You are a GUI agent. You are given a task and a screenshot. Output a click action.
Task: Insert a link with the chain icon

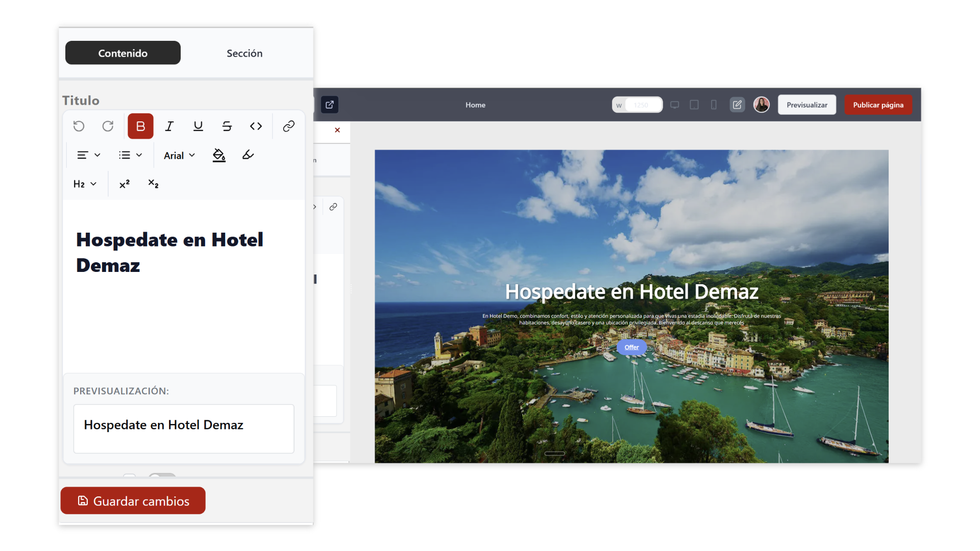(289, 126)
